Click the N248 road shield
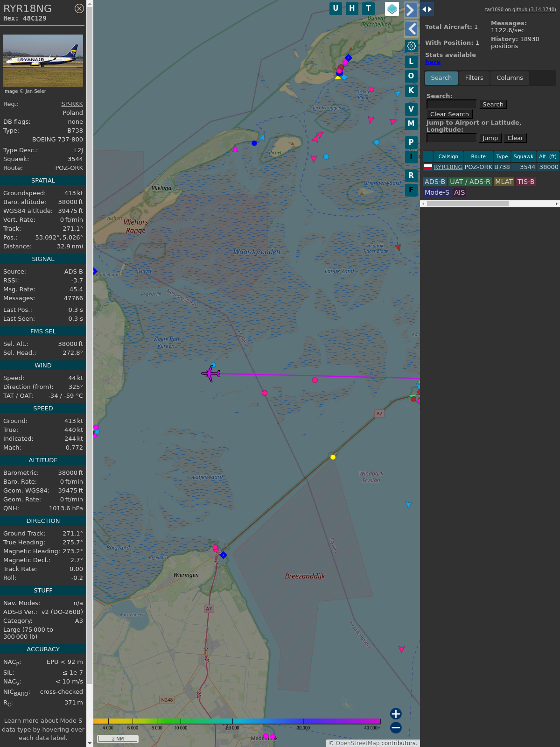Viewport: 560px width, 747px height. [x=167, y=700]
